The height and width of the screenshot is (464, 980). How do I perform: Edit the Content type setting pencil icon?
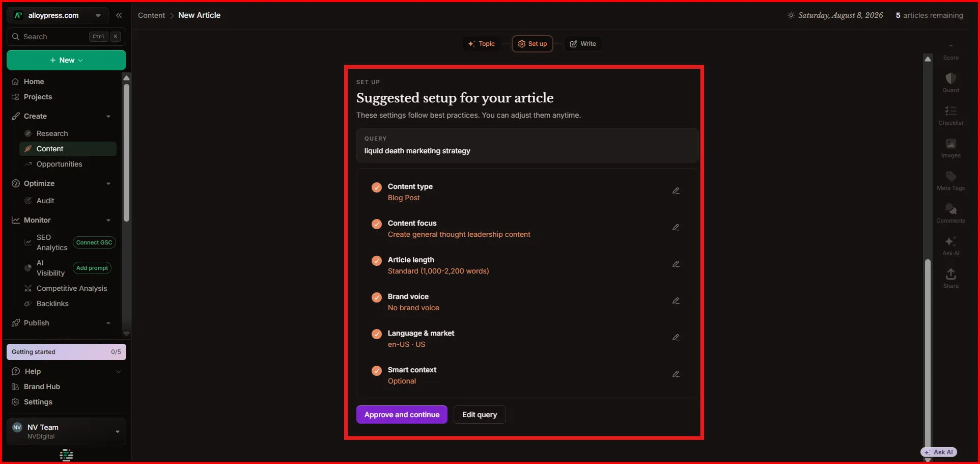[676, 190]
